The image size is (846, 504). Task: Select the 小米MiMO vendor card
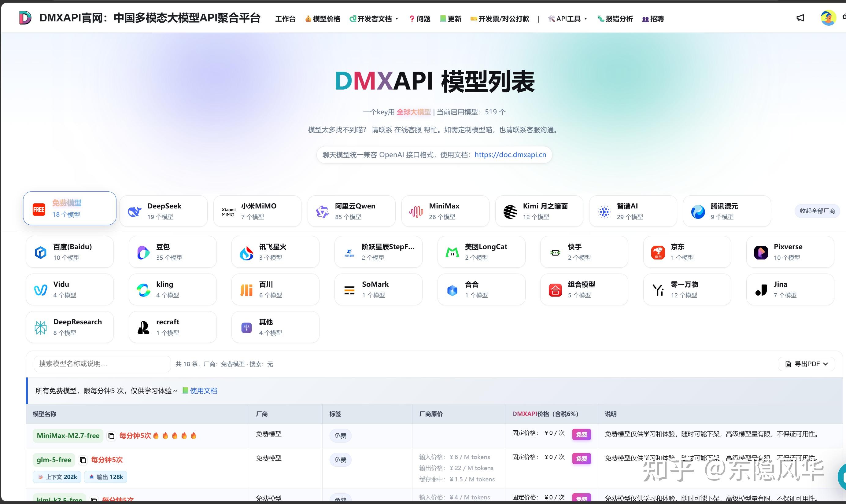[x=257, y=211]
